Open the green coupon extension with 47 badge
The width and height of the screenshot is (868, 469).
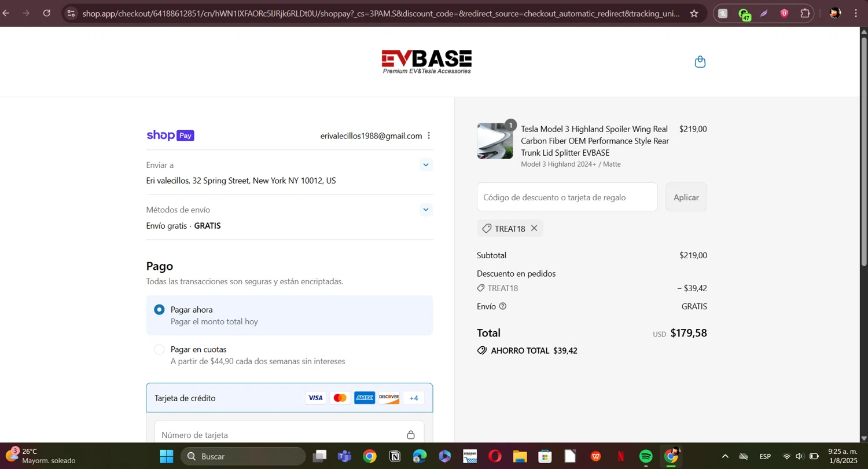pos(744,14)
